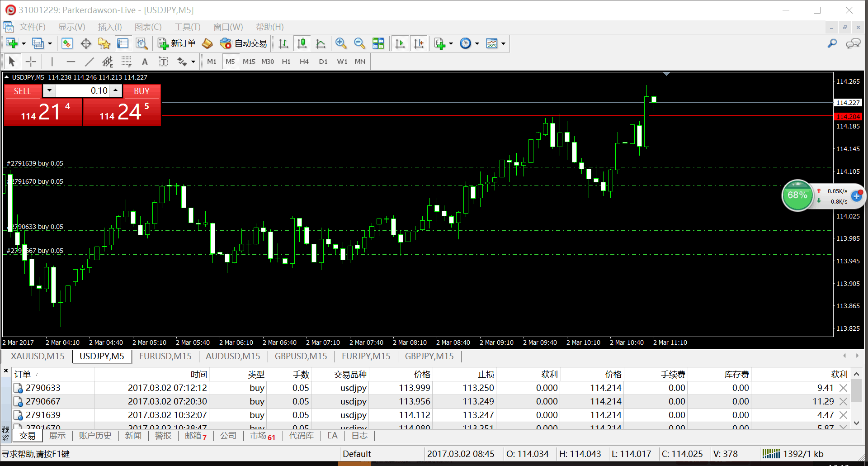Image resolution: width=868 pixels, height=466 pixels.
Task: Open the Navigator folder-star icon
Action: [104, 43]
